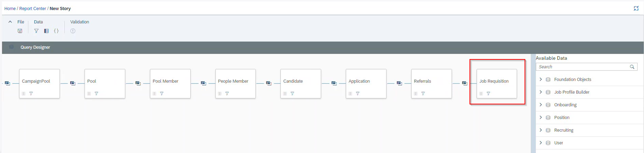
Task: Click the search magnifier in Available Data
Action: click(632, 67)
